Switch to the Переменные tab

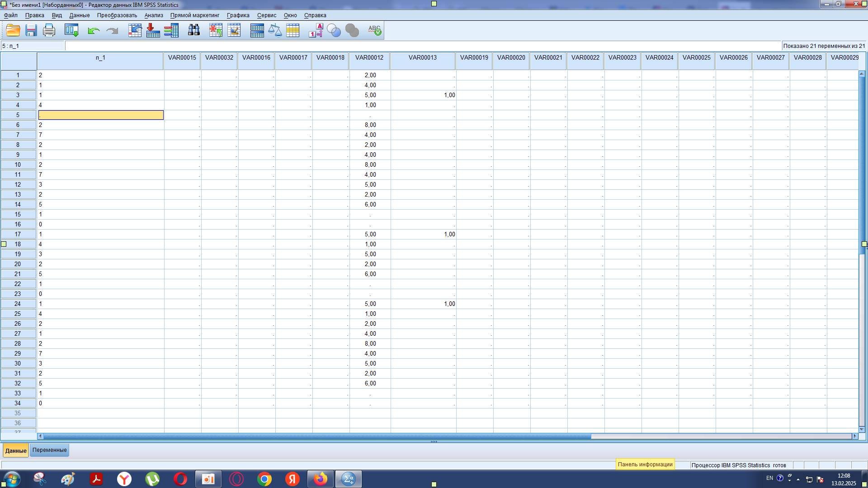[x=49, y=450]
